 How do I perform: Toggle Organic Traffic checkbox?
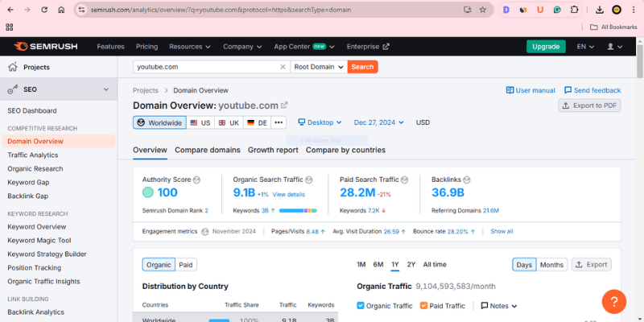[361, 306]
